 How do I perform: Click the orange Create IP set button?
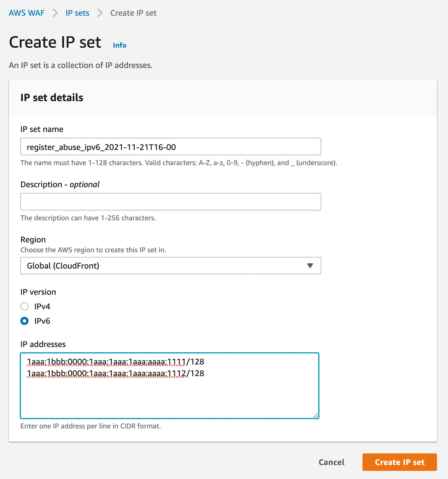399,462
